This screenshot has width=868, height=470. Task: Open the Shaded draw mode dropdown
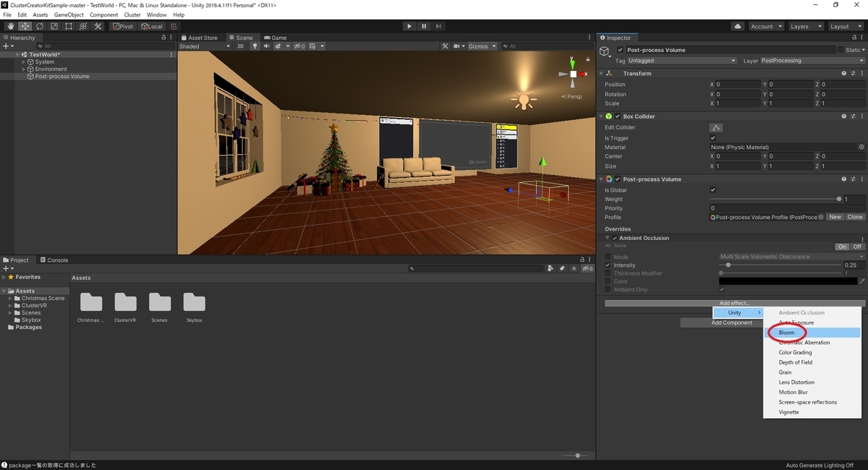coord(205,46)
